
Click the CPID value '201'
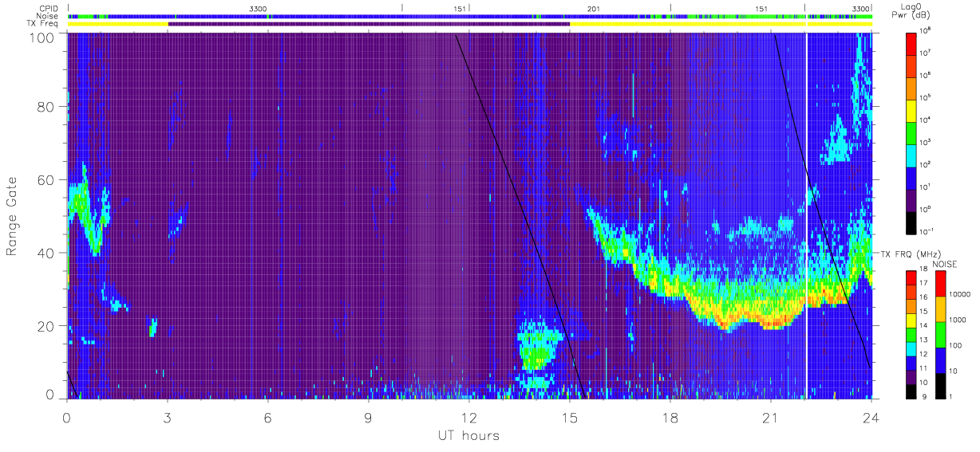(594, 8)
